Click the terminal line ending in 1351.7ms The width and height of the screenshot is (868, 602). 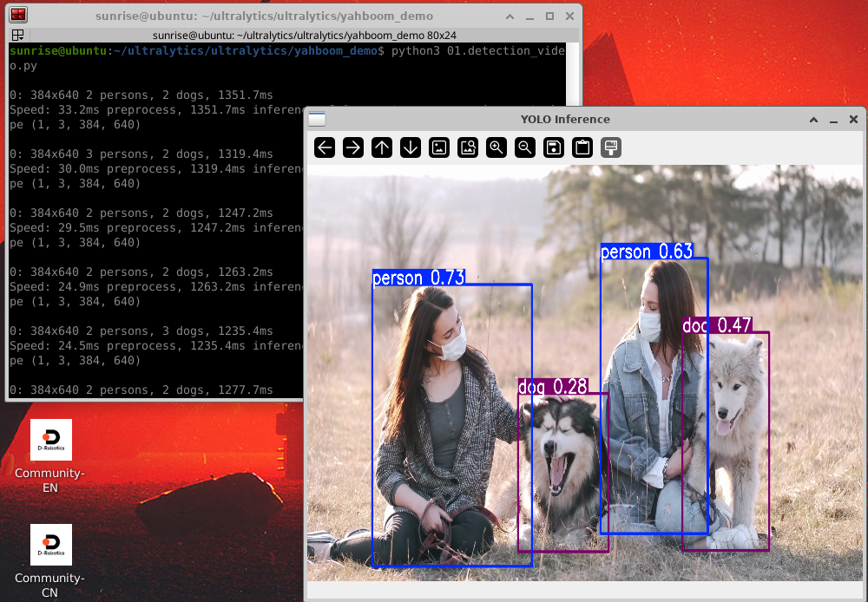(141, 95)
